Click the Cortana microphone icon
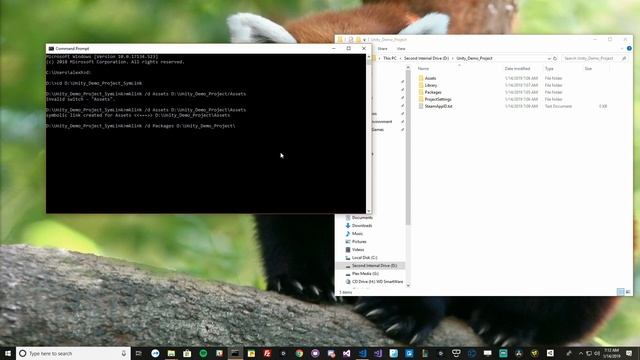 click(x=124, y=353)
